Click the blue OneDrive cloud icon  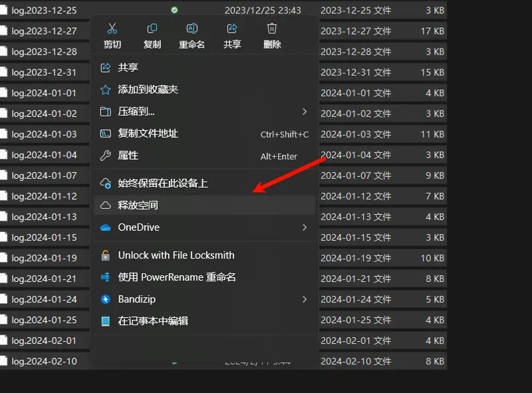(x=106, y=227)
